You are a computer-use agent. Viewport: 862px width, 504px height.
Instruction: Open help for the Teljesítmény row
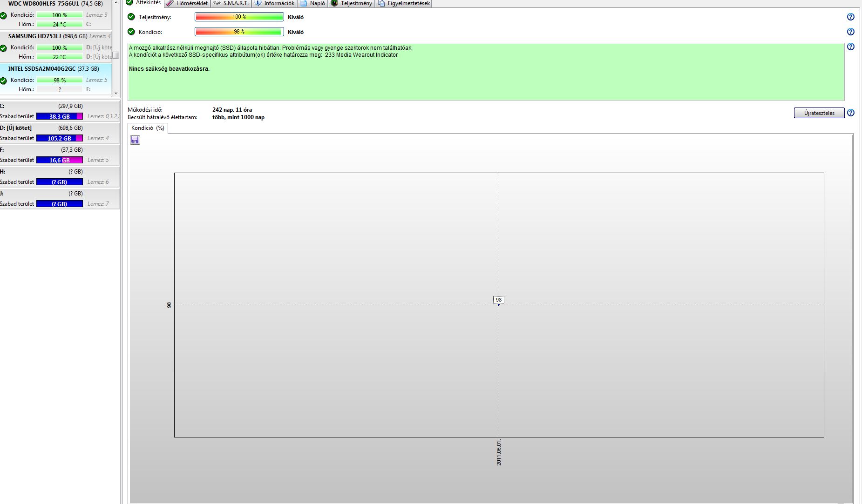(x=850, y=17)
